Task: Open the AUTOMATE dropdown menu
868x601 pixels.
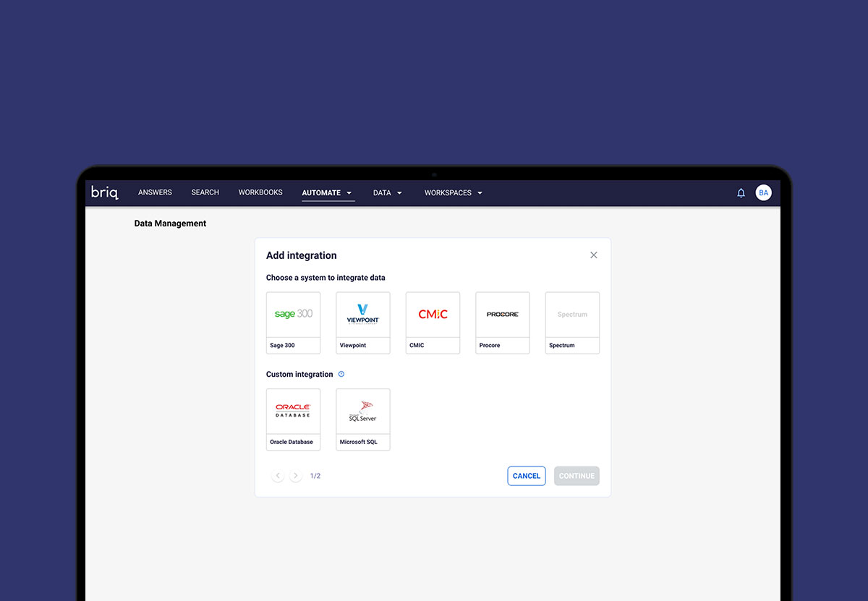Action: (327, 192)
